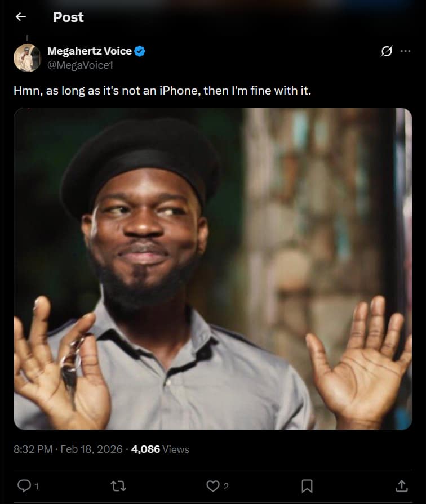Click the blue verified badge
The image size is (426, 504).
pyautogui.click(x=140, y=51)
